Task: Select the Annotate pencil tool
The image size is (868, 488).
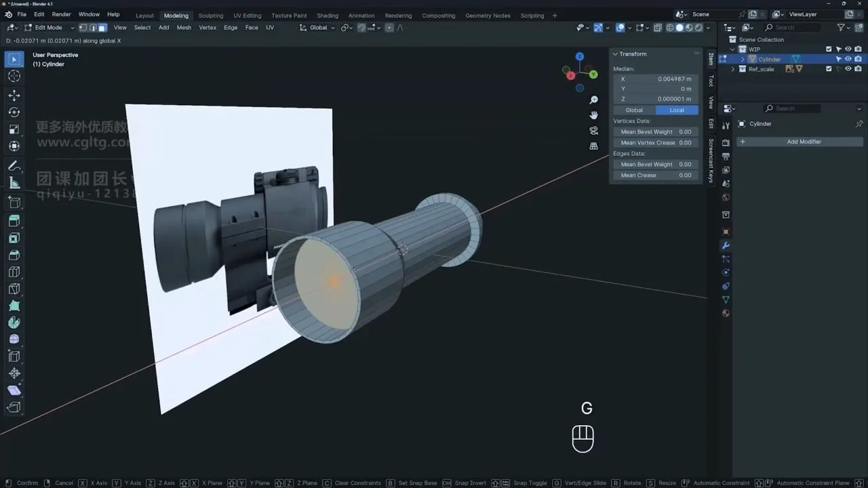Action: [14, 165]
